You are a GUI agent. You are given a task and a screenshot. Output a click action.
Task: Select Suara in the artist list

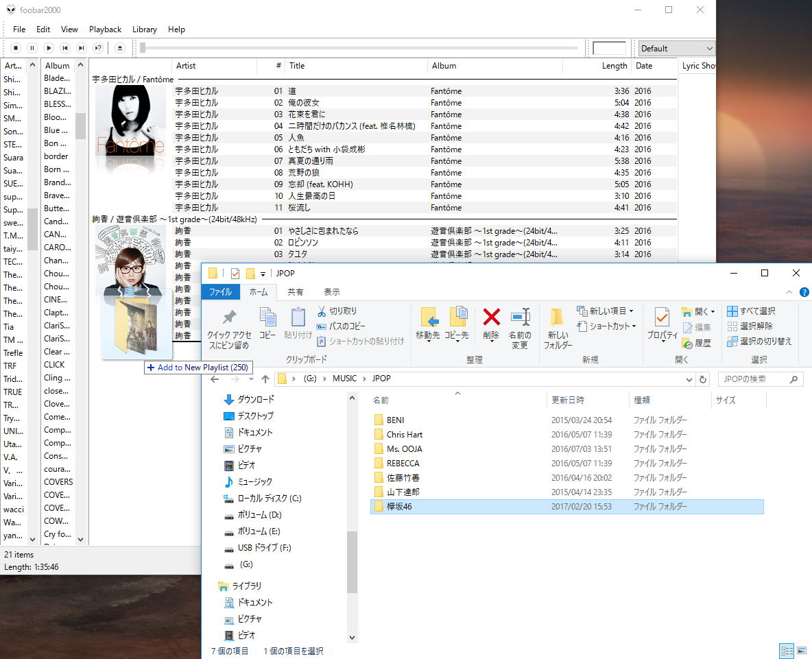[14, 157]
